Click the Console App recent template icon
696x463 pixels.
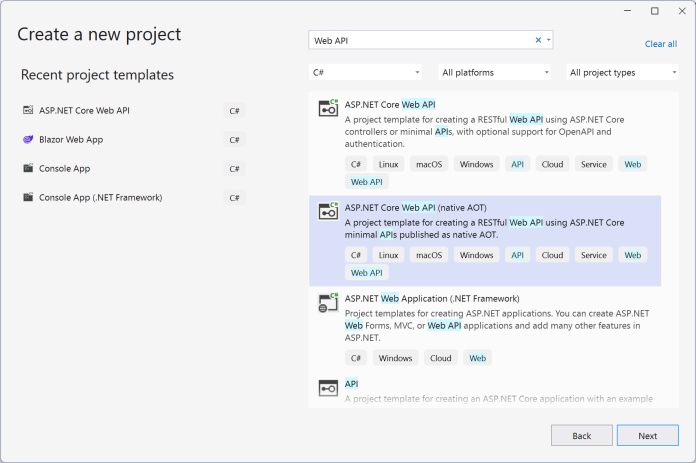tap(28, 168)
